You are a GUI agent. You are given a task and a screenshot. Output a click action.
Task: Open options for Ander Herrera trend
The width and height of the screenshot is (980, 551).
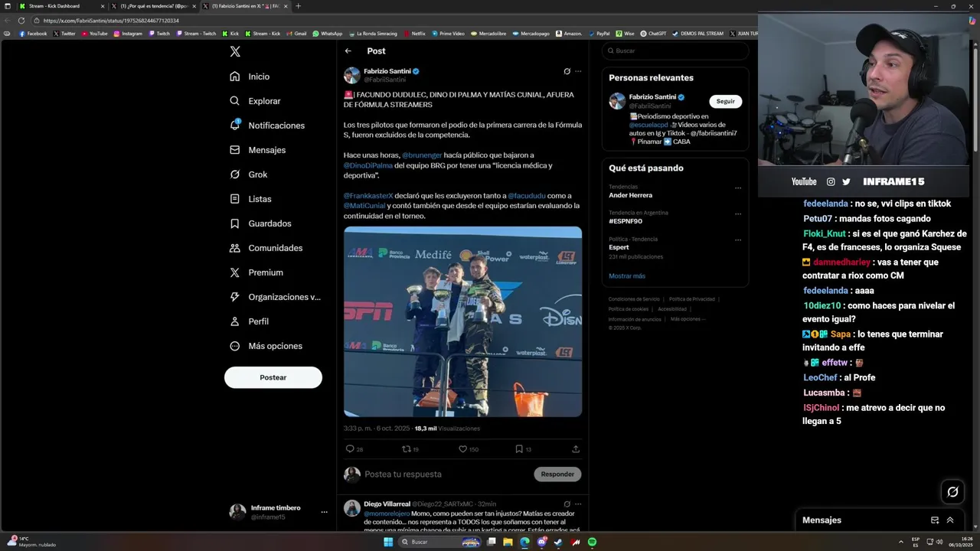(738, 187)
